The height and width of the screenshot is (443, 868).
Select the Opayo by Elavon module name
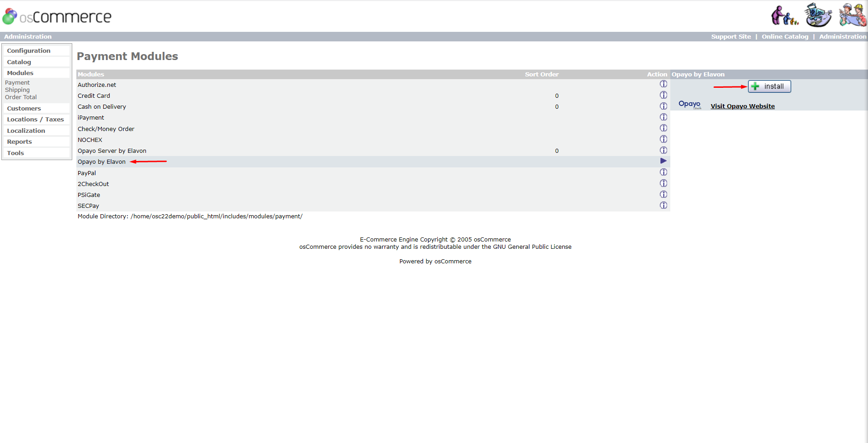[x=101, y=161]
